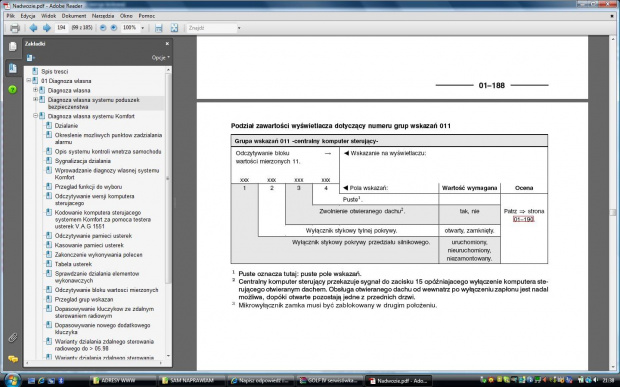Open the Comments panel icon
This screenshot has width=620, height=387.
13,359
